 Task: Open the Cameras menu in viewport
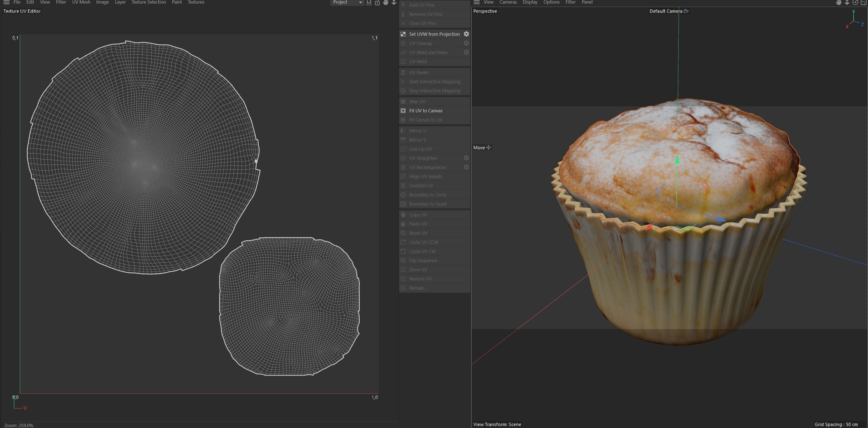508,2
